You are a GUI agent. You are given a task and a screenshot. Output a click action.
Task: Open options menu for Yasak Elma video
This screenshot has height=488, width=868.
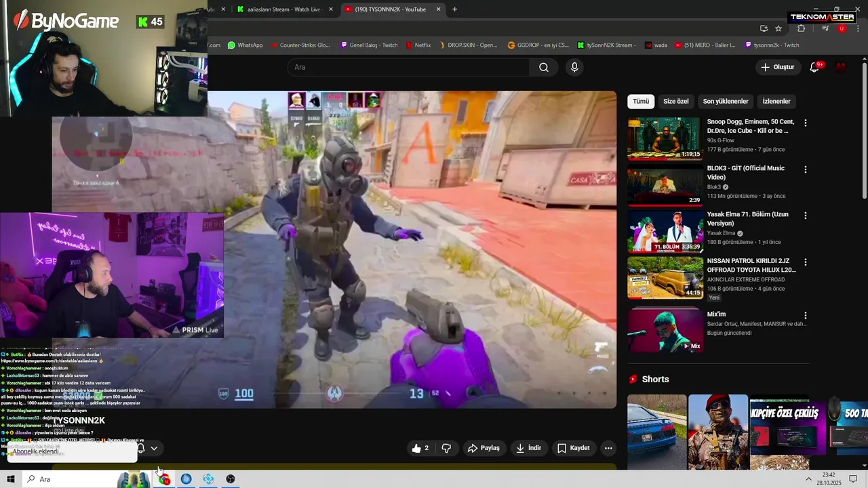(x=806, y=216)
